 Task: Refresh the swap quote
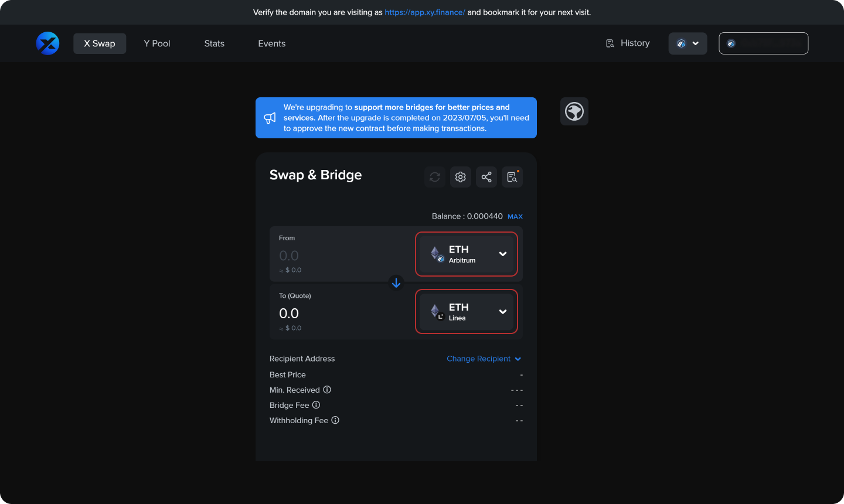[435, 177]
